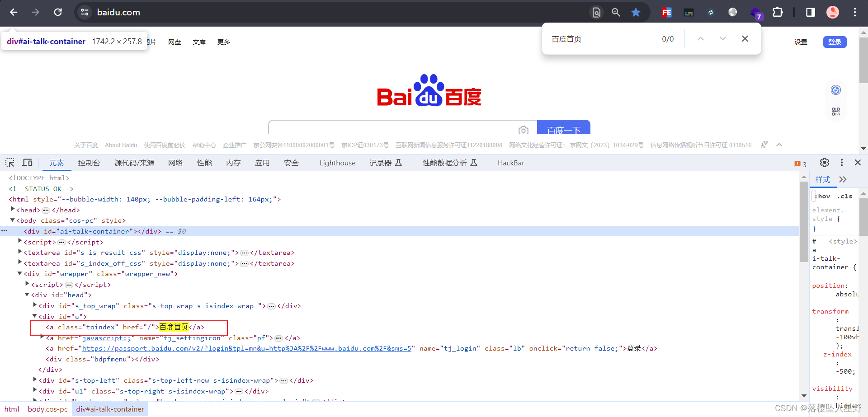Viewport: 868px width, 417px height.
Task: Open the Chrome profile avatar
Action: [833, 12]
